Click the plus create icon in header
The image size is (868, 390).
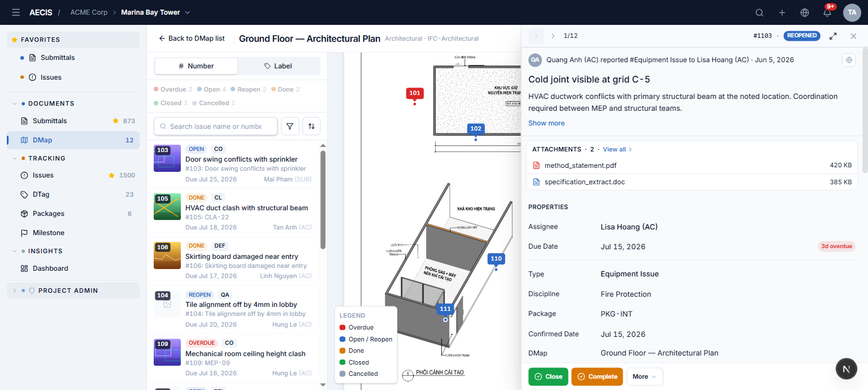782,12
